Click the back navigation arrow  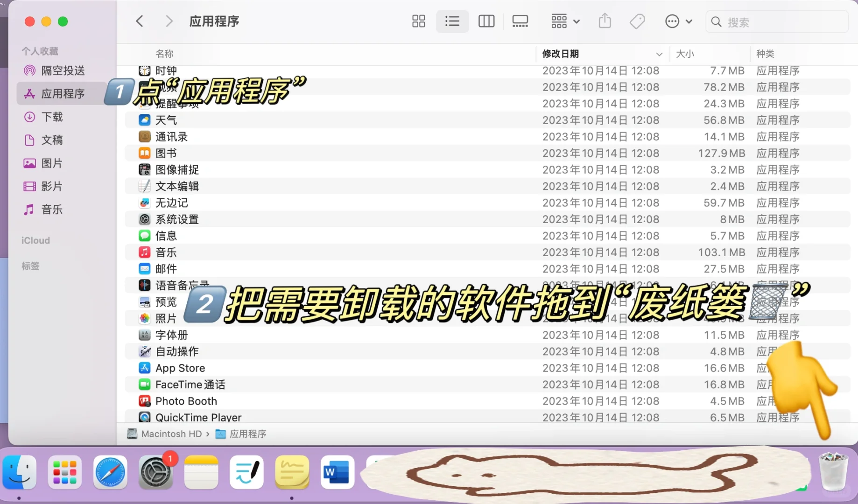139,21
